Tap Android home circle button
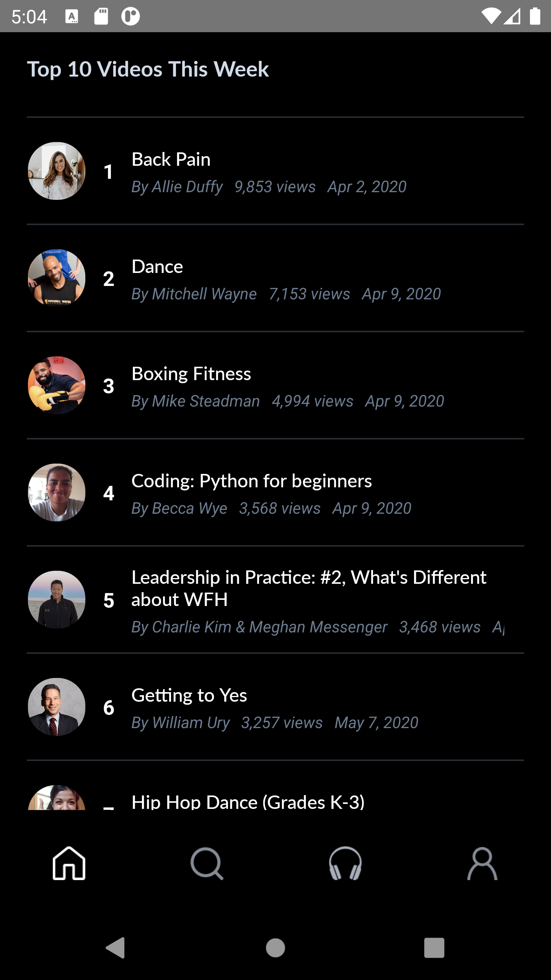Image resolution: width=551 pixels, height=980 pixels. 275,948
